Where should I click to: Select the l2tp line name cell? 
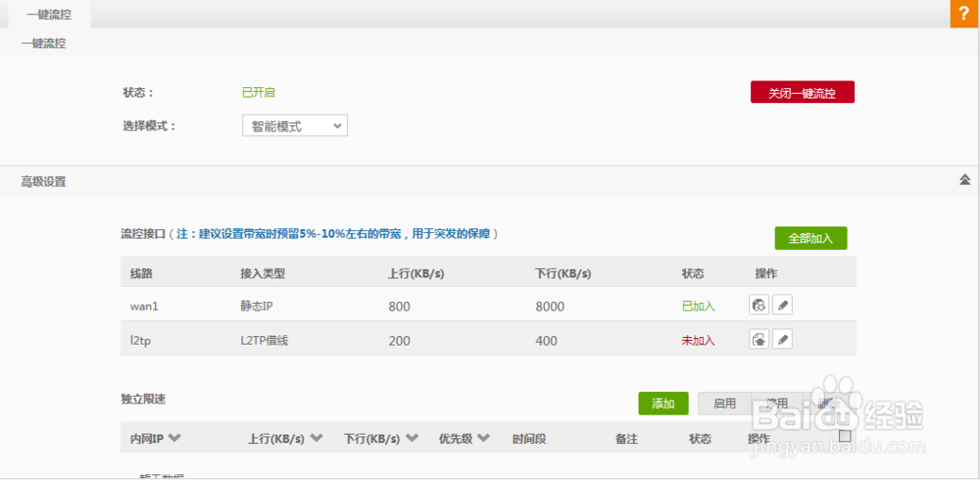(139, 341)
